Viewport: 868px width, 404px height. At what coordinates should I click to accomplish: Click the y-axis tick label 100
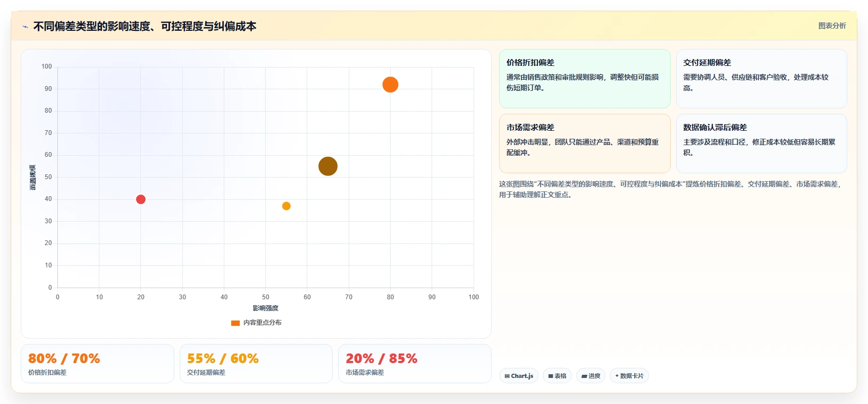(47, 66)
